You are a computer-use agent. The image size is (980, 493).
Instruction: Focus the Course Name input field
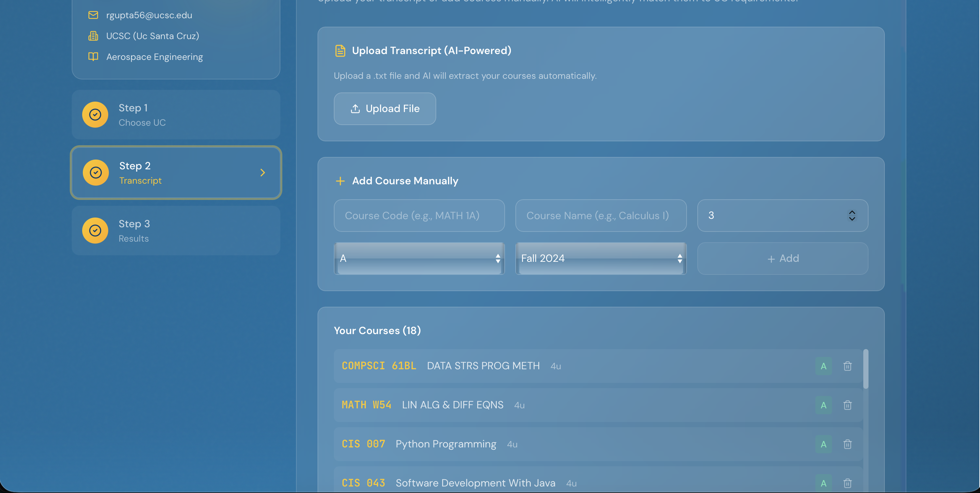601,216
